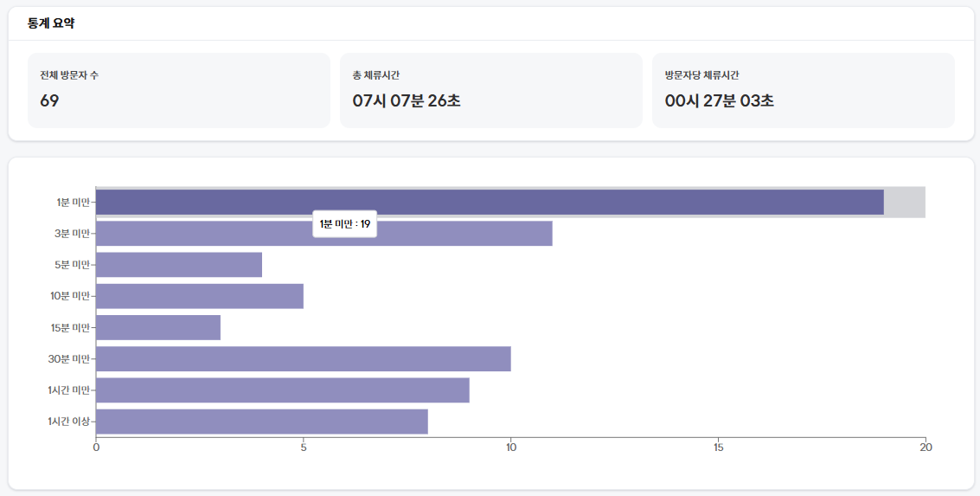980x496 pixels.
Task: Click the 통계 요약 section header
Action: [51, 23]
